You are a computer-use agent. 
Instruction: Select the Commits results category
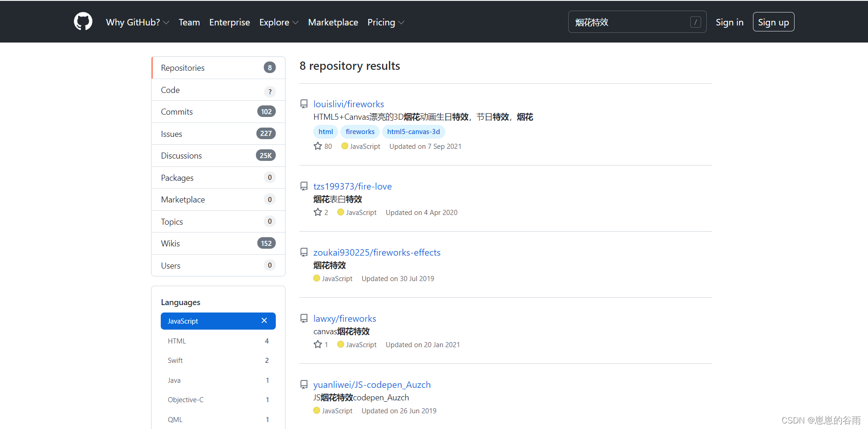pyautogui.click(x=218, y=112)
